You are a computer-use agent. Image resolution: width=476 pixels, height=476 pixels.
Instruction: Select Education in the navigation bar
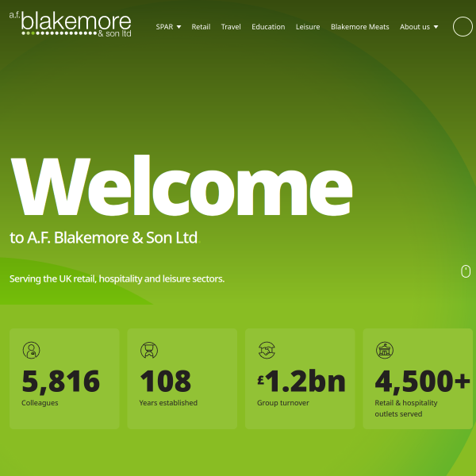point(268,27)
